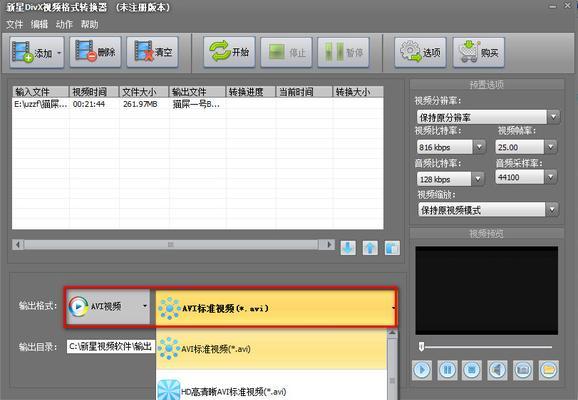Click the move down arrow icon
Screen dimensions: 578x400
pyautogui.click(x=348, y=248)
